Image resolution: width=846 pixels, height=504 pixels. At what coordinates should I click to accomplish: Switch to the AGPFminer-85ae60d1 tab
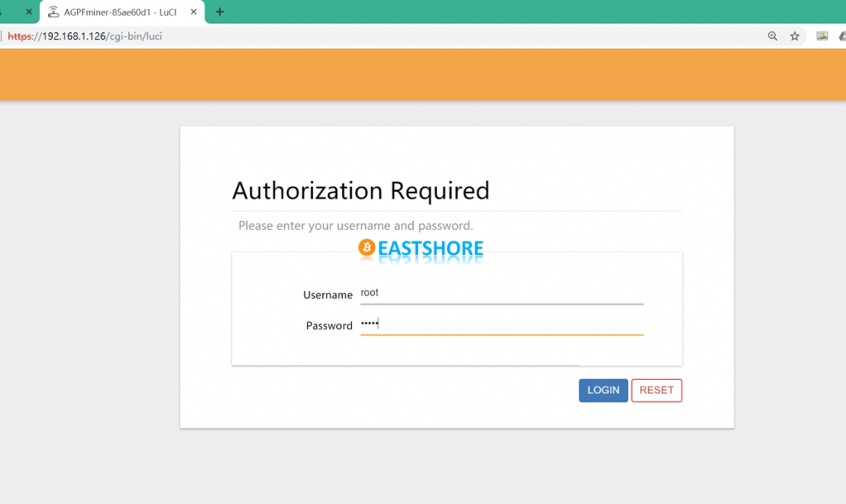point(120,12)
